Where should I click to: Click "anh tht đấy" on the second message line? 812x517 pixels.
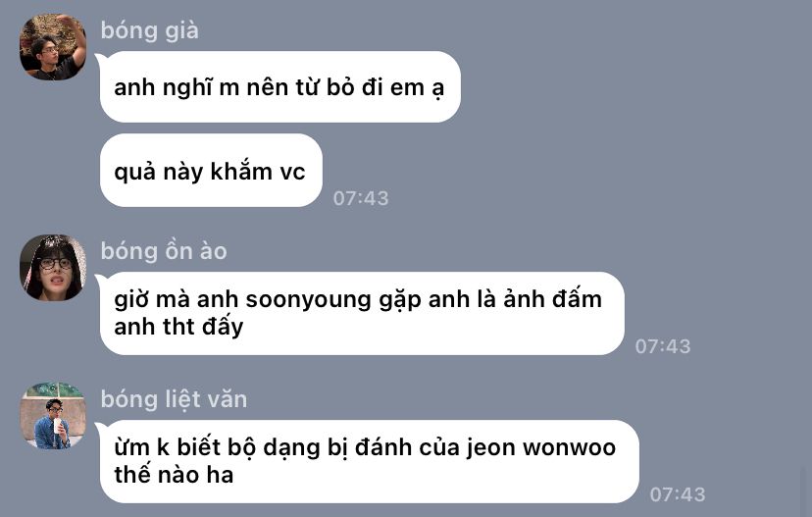178,328
